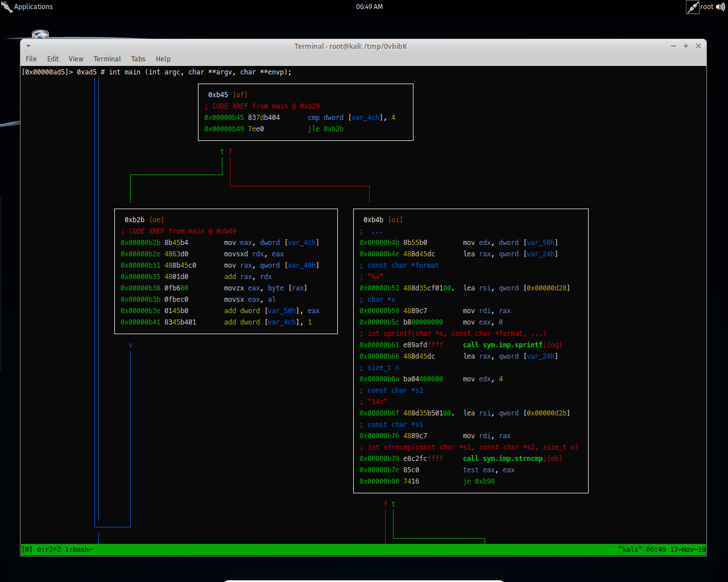Open the root user menu
728x582 pixels.
click(x=706, y=7)
